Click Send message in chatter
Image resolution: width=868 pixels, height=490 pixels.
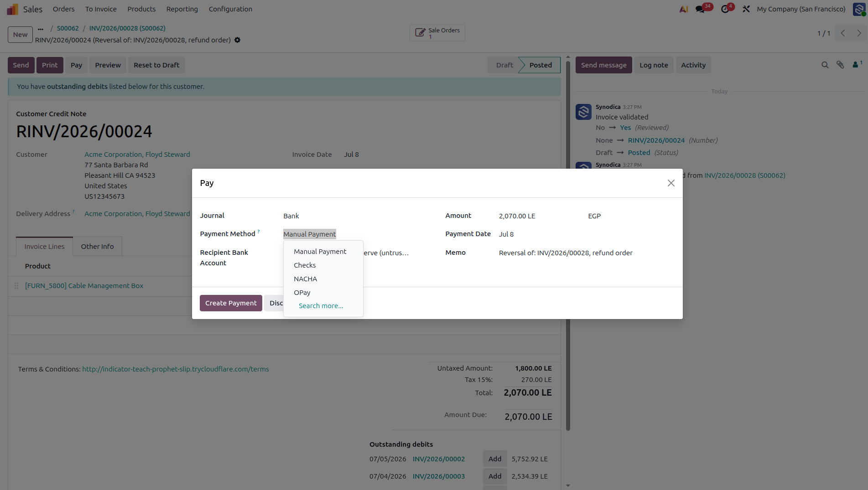click(x=603, y=65)
